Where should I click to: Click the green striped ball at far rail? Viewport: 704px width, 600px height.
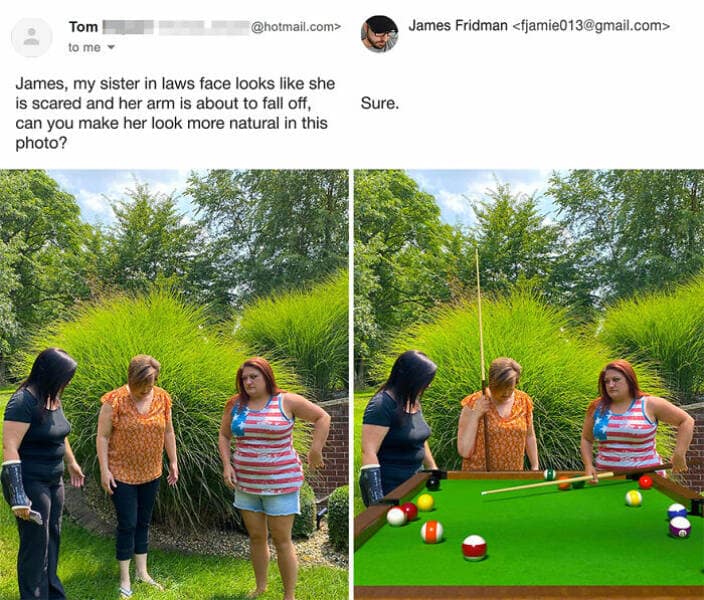tap(550, 474)
